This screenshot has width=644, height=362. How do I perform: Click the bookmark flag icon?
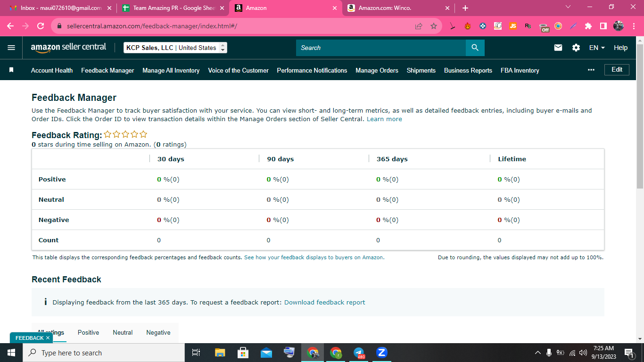[x=11, y=70]
